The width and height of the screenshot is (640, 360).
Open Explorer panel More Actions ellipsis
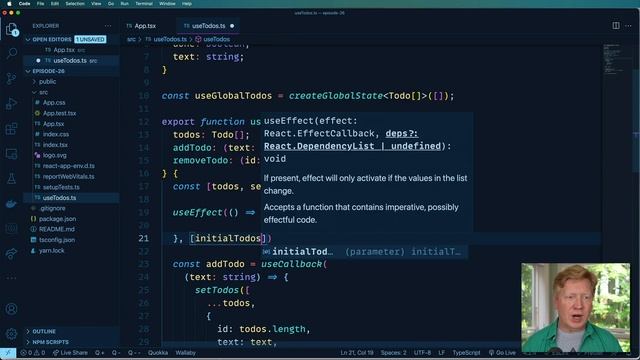(x=108, y=26)
